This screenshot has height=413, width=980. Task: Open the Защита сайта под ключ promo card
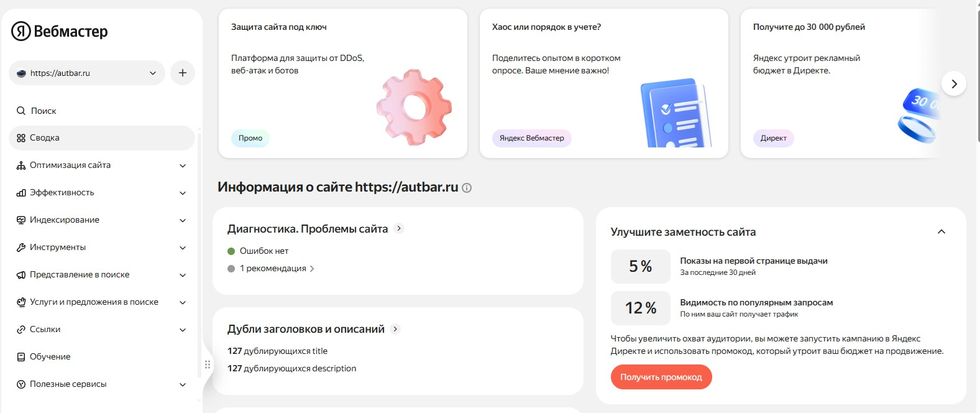pos(343,83)
